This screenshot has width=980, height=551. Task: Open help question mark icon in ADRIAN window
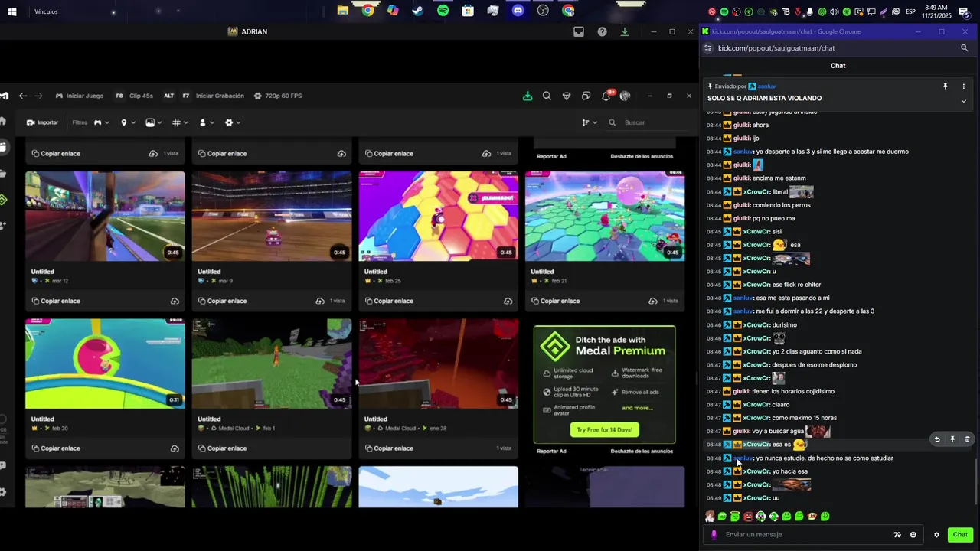(x=602, y=31)
